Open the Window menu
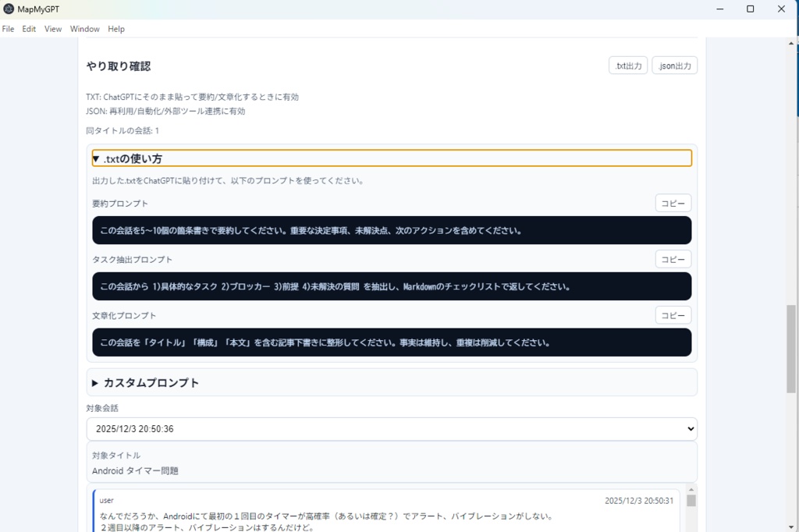The width and height of the screenshot is (799, 532). click(x=83, y=29)
